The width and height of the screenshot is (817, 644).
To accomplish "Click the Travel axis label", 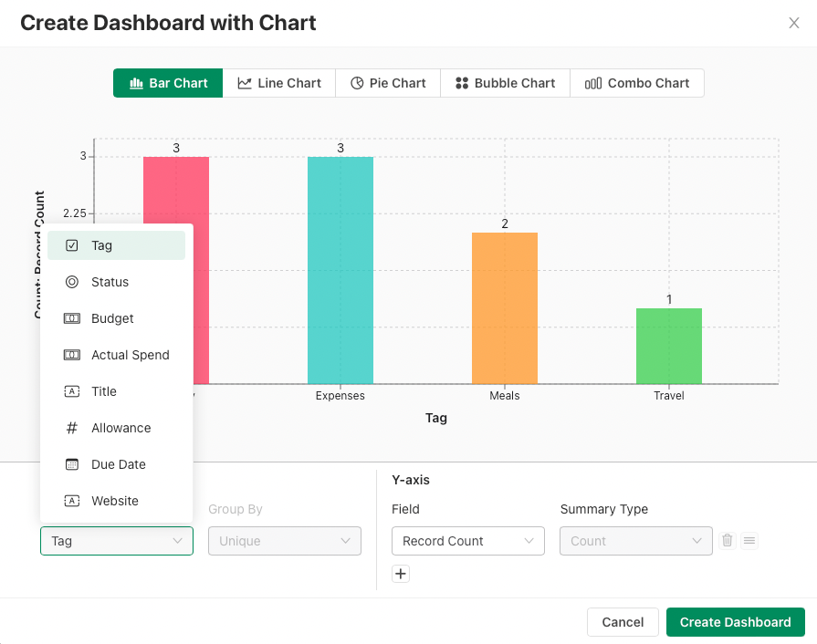I will coord(669,396).
